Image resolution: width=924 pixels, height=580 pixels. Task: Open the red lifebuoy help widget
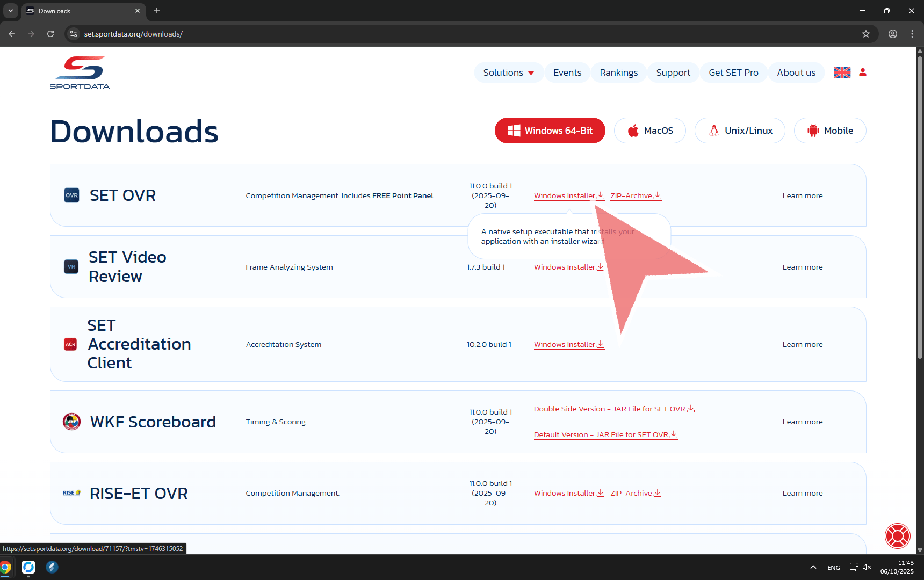coord(897,535)
